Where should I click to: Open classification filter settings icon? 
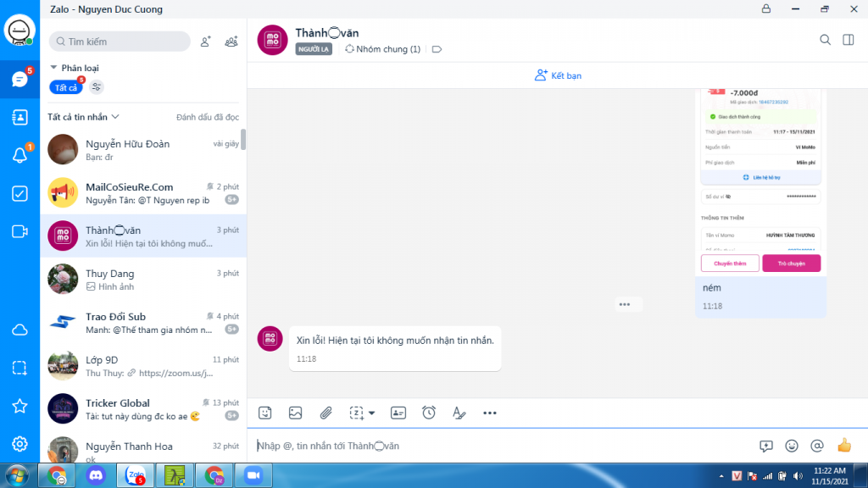click(x=97, y=87)
